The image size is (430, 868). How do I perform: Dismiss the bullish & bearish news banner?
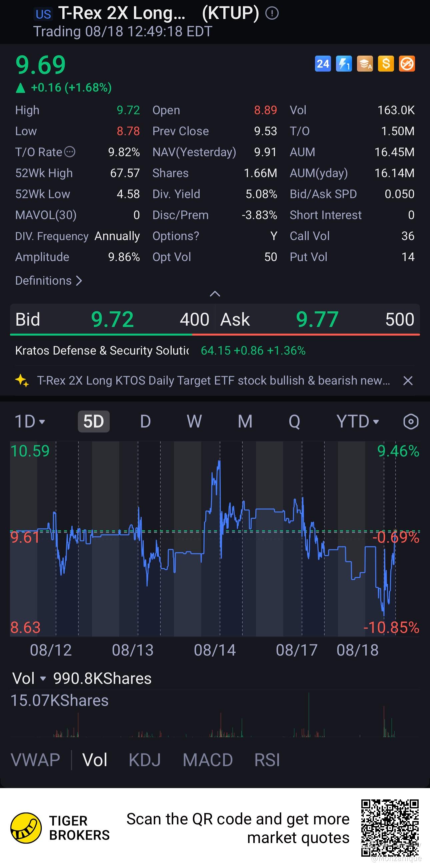click(x=408, y=381)
